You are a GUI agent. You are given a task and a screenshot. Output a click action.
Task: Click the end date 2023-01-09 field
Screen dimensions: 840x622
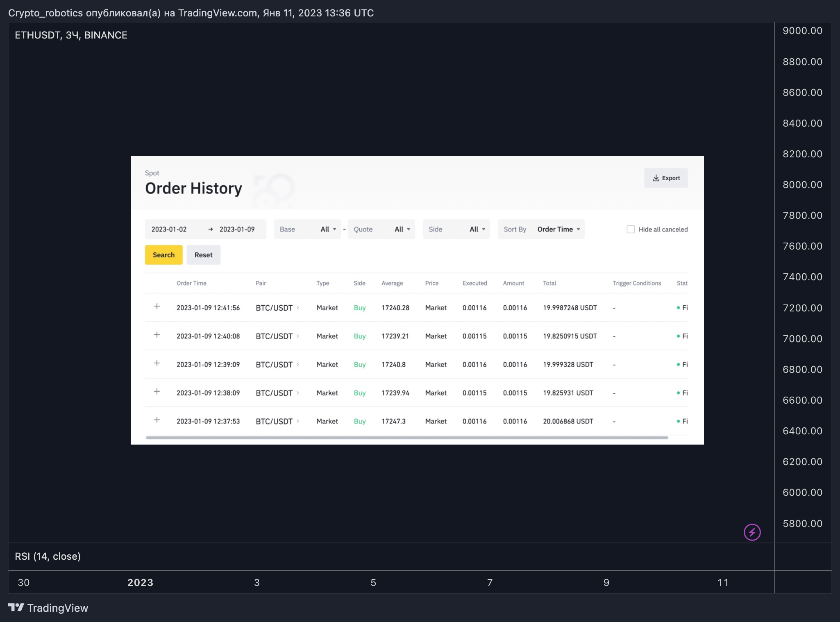[237, 229]
